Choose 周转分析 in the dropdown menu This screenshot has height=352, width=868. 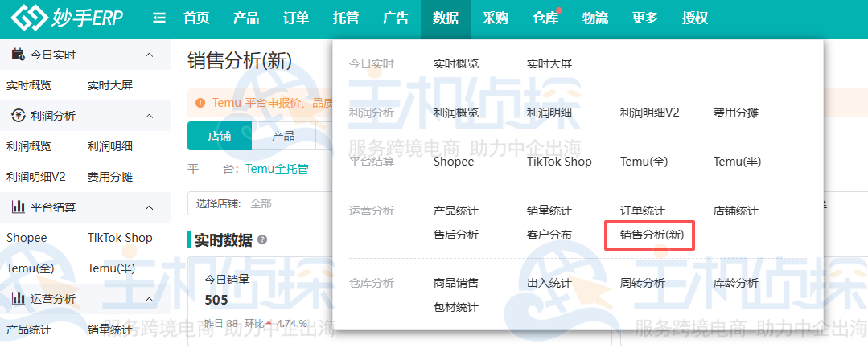(x=643, y=283)
